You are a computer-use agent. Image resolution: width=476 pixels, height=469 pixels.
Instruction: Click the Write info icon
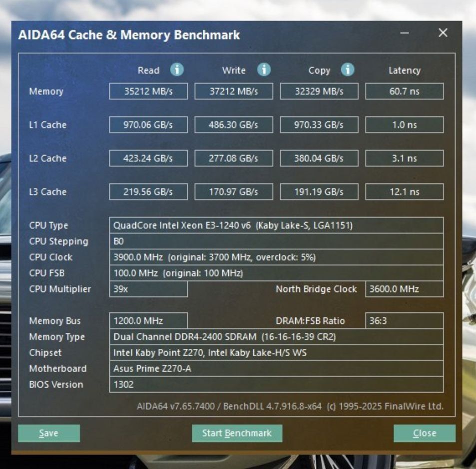pos(264,69)
